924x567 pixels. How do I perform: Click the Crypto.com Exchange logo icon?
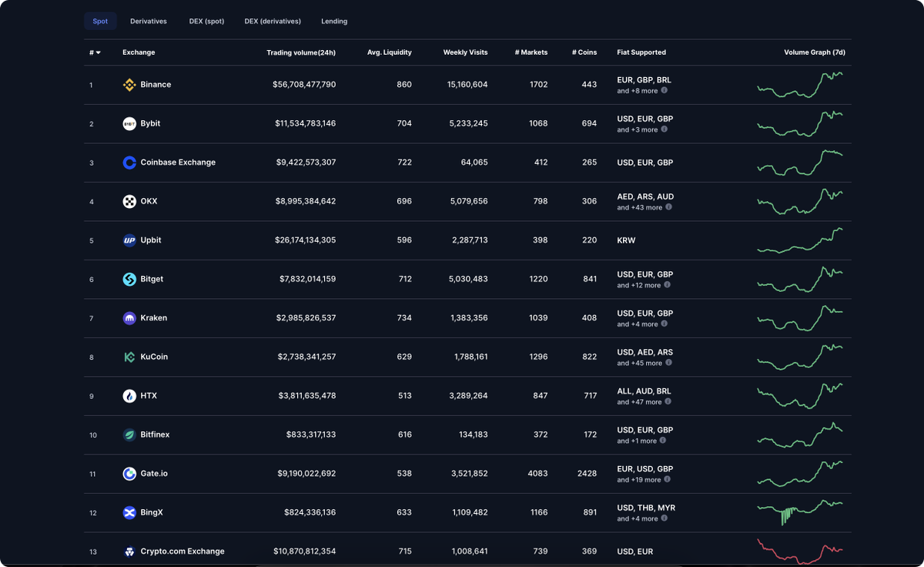pos(129,552)
